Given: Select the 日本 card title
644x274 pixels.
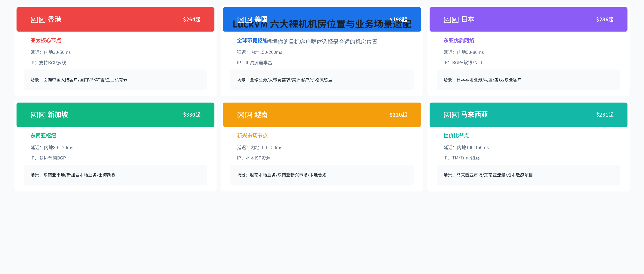Looking at the screenshot, I should pos(468,19).
